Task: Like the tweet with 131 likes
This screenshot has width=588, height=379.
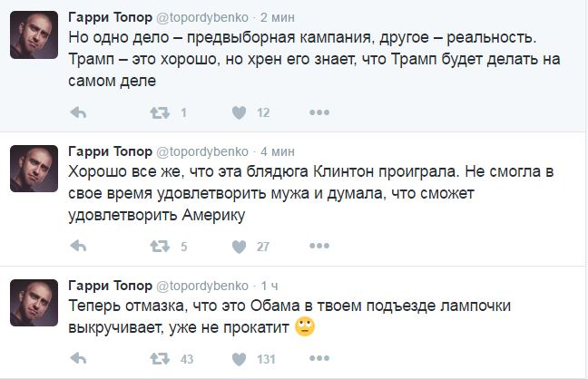Action: tap(240, 359)
